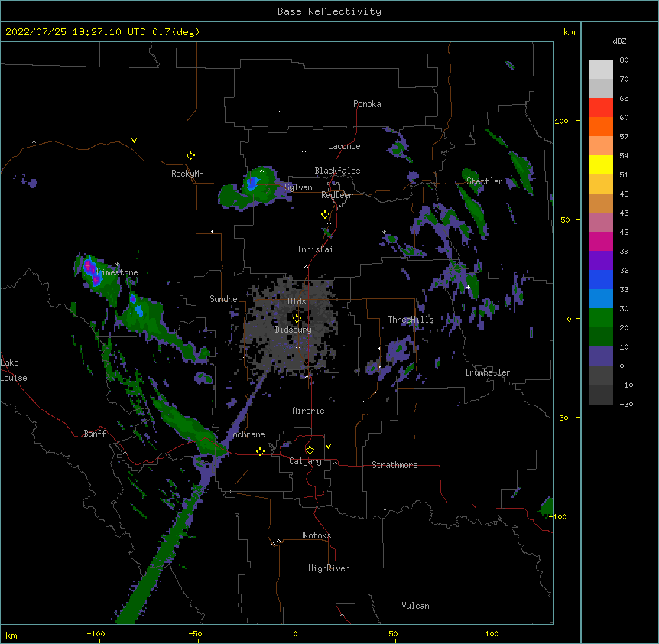Viewport: 659px width, 644px height.
Task: Click the Lacombe city label
Action: tap(344, 146)
